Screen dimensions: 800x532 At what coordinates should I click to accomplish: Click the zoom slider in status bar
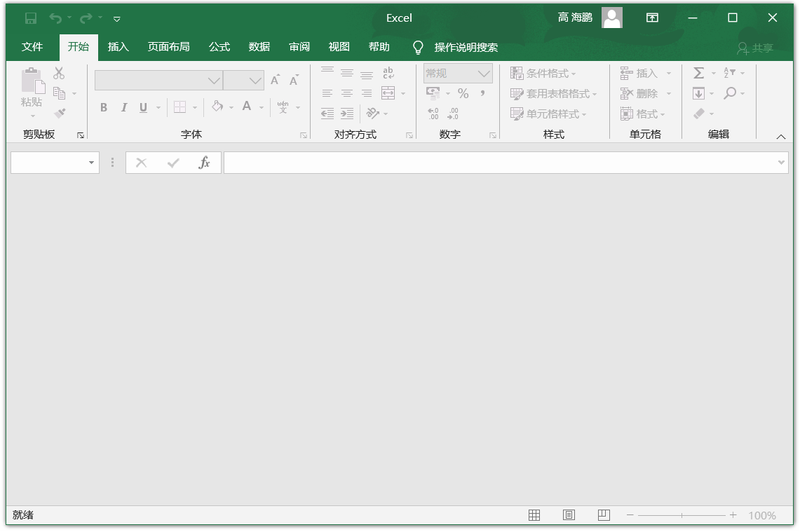pos(682,515)
